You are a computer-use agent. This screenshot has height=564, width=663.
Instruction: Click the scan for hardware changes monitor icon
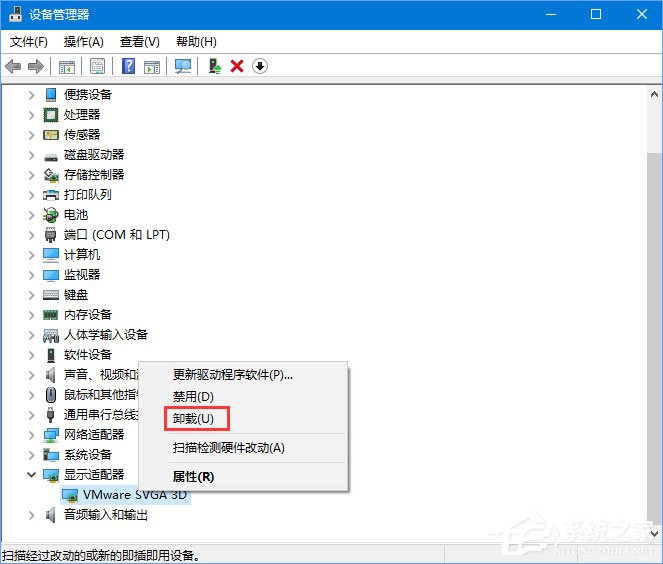[183, 66]
